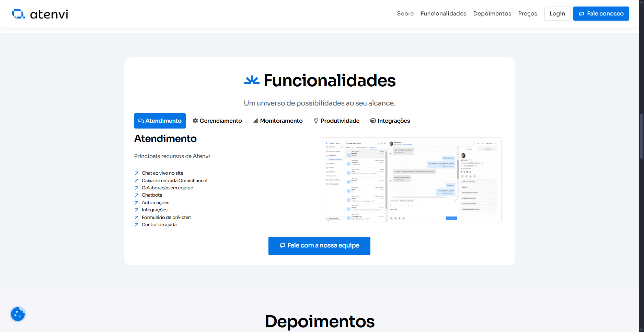Open the cookie preferences icon
The width and height of the screenshot is (644, 332).
(18, 314)
